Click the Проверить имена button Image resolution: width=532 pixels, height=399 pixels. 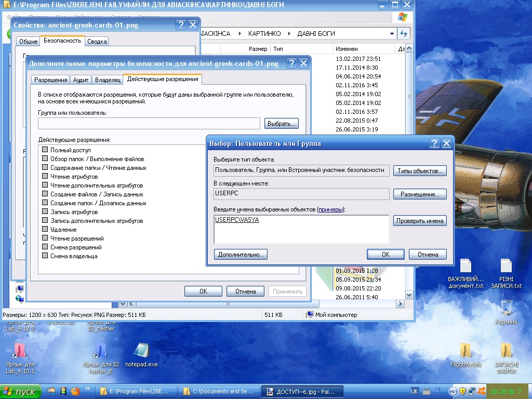tap(420, 221)
